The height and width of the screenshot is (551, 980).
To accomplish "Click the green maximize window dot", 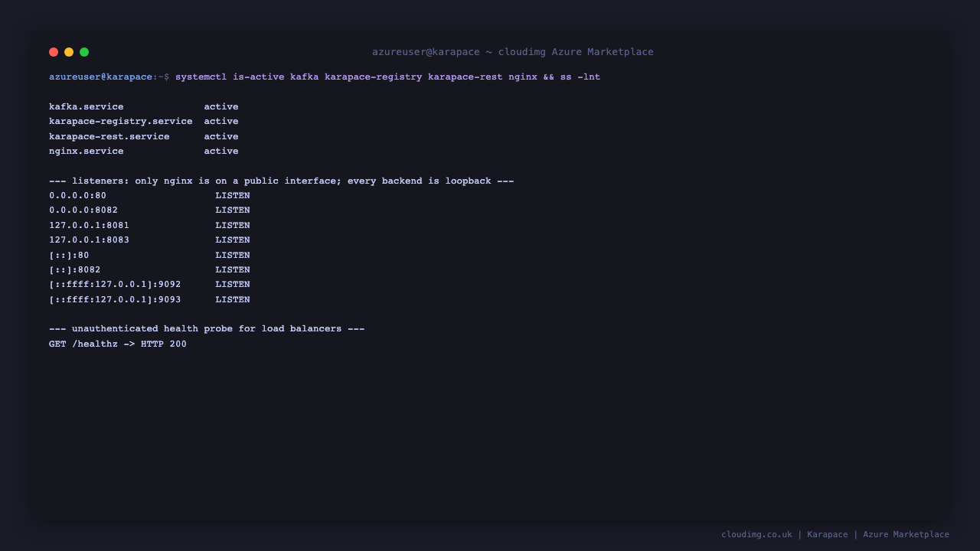I will coord(84,52).
